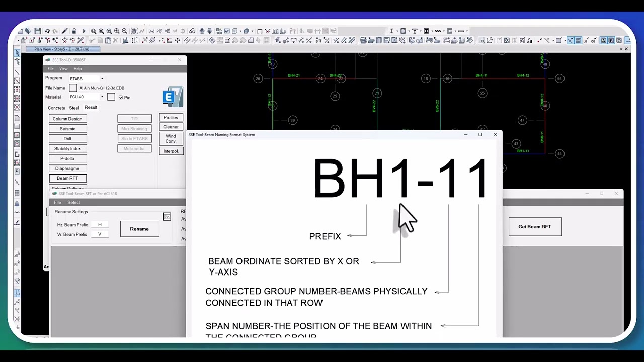Screen dimensions: 644x362
Task: Click the Elevation view 'el' toolbar icon
Action: [167, 31]
